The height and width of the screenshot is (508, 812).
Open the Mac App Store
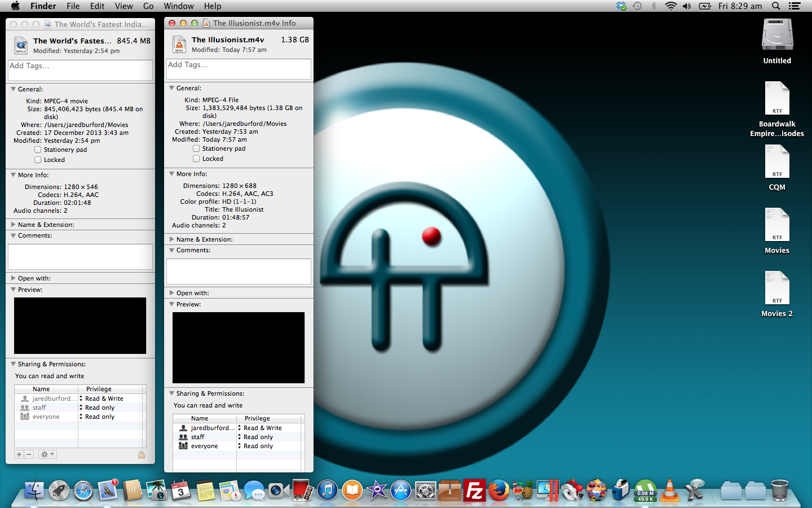pyautogui.click(x=401, y=490)
